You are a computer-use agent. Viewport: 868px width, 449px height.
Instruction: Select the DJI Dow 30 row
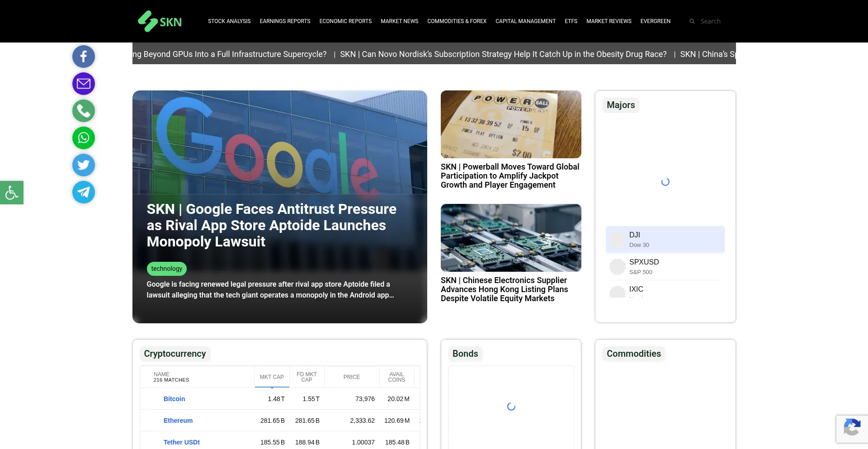(x=665, y=240)
